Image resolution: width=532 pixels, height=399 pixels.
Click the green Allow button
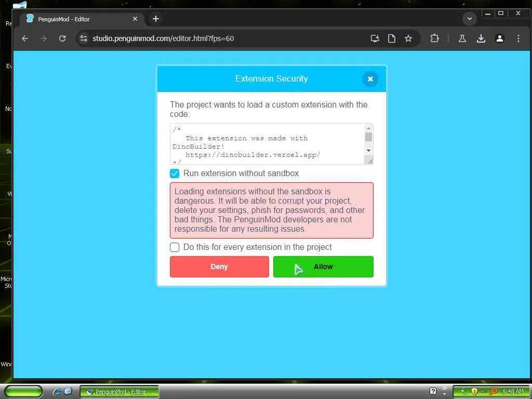coord(323,267)
